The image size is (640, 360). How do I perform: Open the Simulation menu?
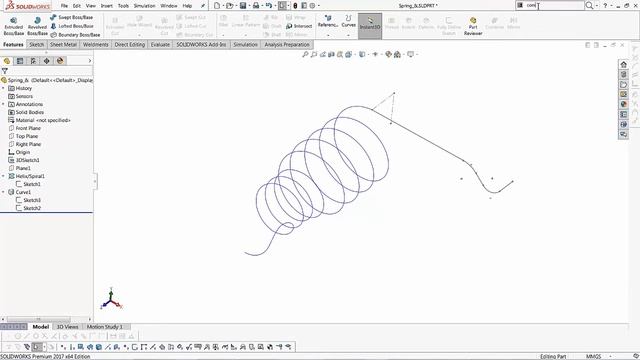pyautogui.click(x=144, y=6)
